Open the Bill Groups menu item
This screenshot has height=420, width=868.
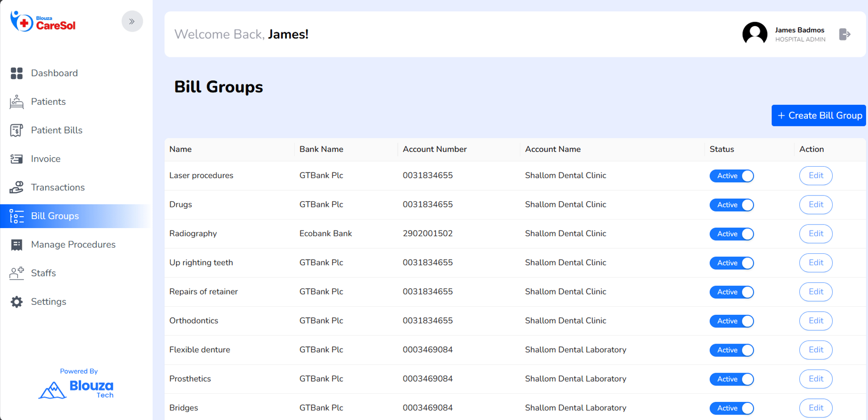click(55, 216)
